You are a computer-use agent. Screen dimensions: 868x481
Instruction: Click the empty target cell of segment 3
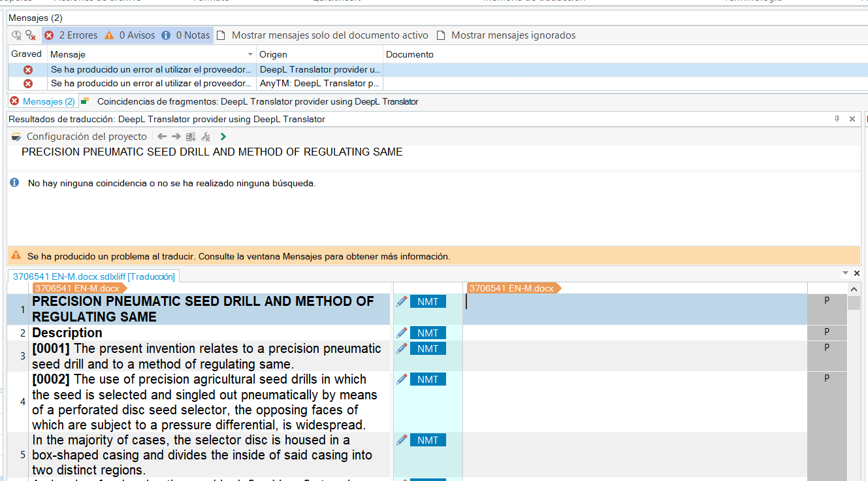pos(634,356)
